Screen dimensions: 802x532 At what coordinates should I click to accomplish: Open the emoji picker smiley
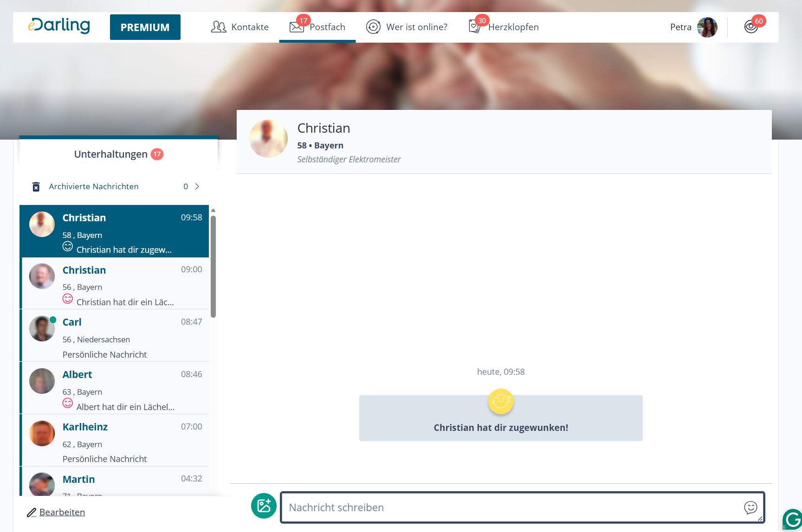click(x=750, y=507)
